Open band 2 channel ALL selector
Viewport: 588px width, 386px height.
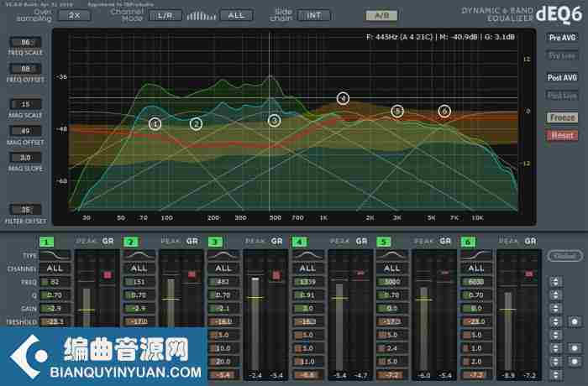pyautogui.click(x=139, y=269)
